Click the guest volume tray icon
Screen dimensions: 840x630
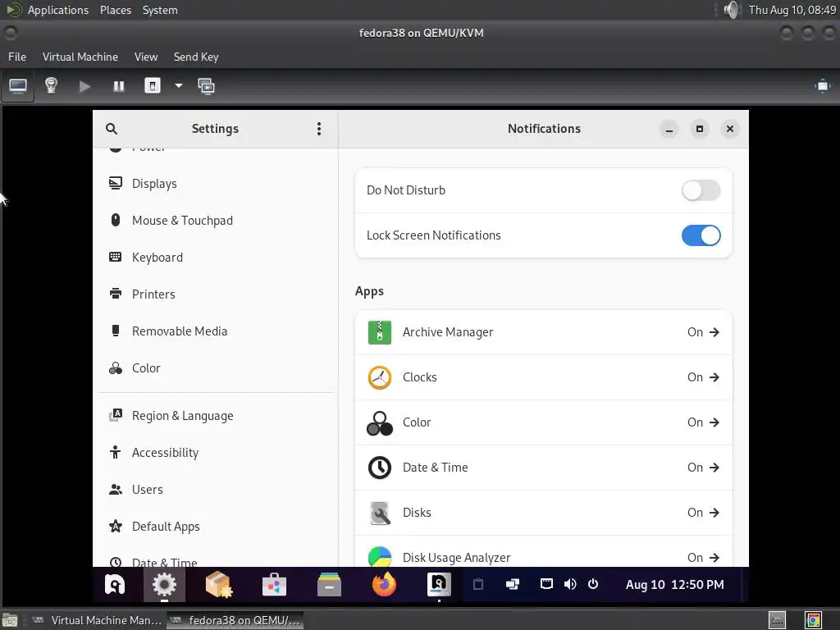click(570, 584)
